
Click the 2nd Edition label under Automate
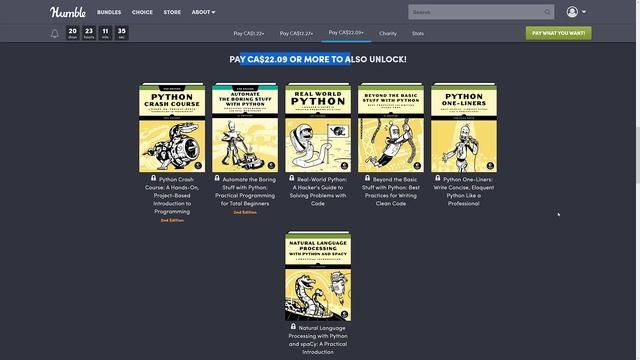pos(245,212)
